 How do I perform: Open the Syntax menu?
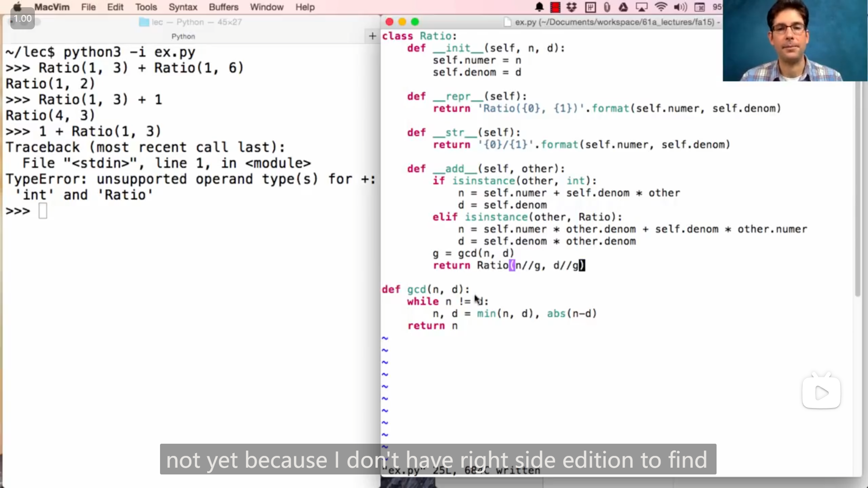point(183,7)
